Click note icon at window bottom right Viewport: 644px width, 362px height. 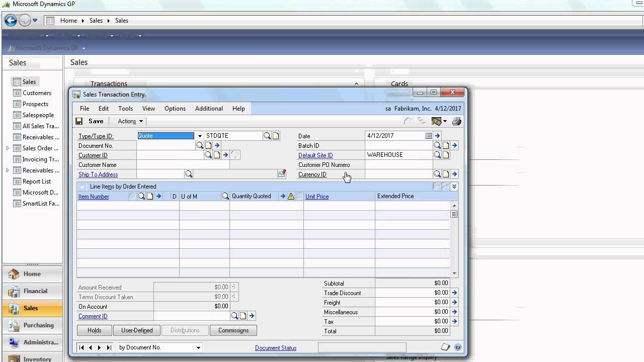pos(445,347)
